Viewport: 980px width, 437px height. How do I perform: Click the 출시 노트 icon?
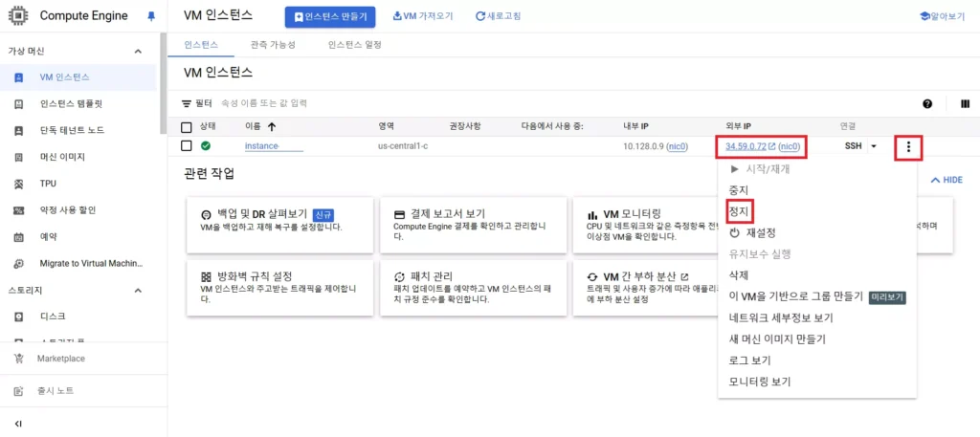18,391
